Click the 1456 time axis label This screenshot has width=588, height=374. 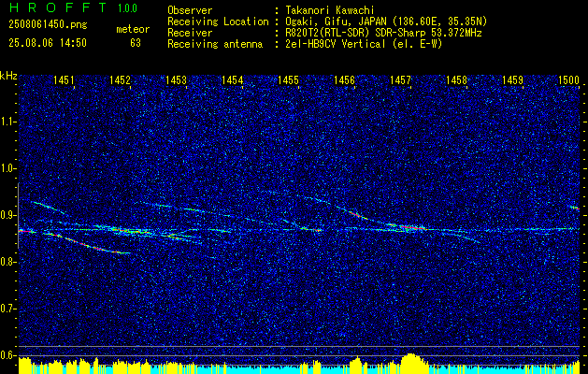tap(344, 79)
